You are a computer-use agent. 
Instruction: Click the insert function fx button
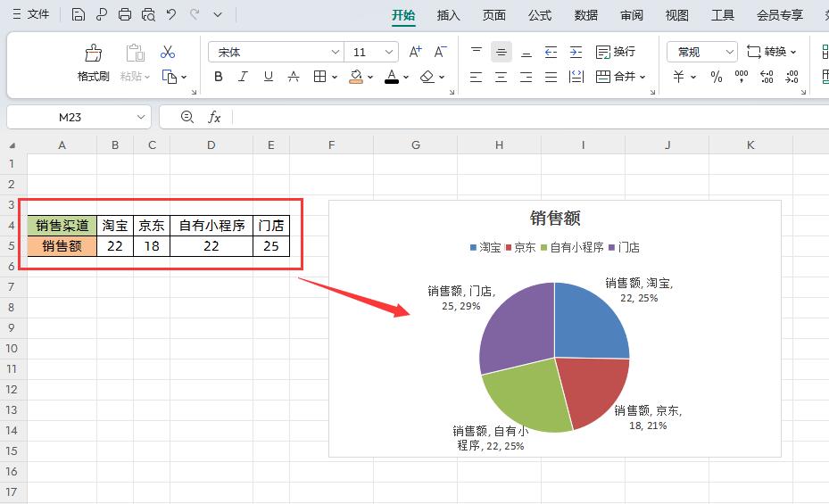(x=214, y=117)
